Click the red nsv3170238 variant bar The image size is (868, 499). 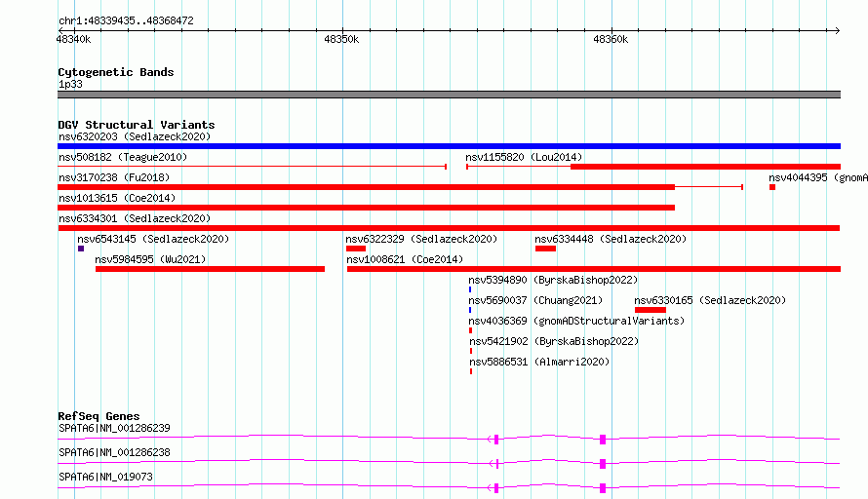pyautogui.click(x=366, y=187)
